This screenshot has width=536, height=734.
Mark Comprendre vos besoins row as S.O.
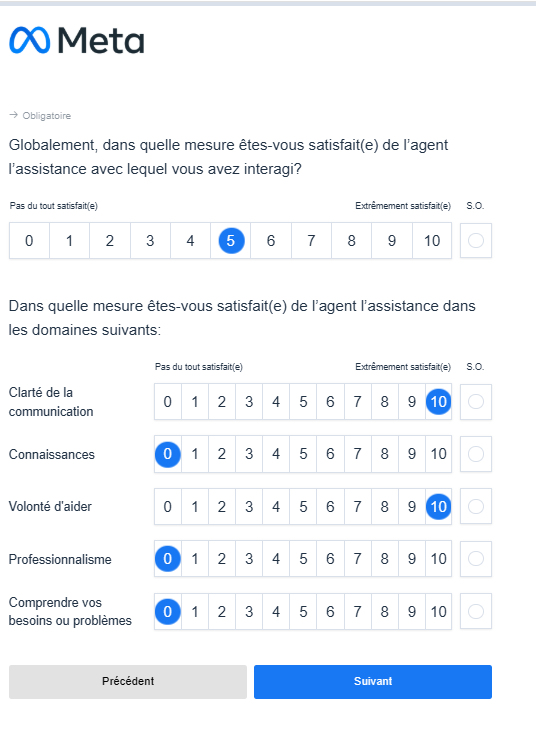click(476, 611)
